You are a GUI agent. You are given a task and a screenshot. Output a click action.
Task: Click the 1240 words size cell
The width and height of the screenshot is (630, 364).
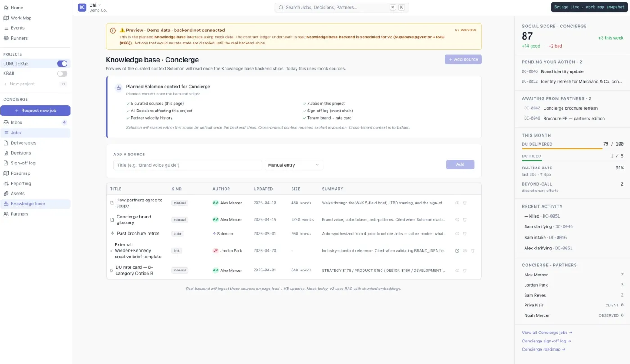pos(302,220)
